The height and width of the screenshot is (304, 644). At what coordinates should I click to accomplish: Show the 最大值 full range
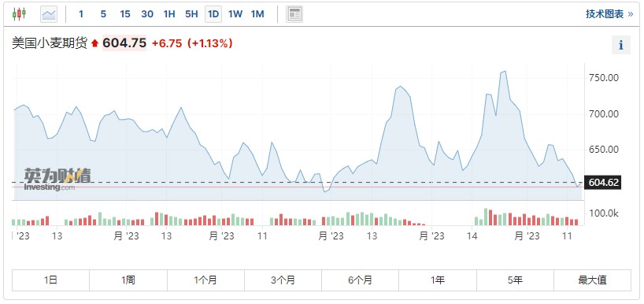tap(592, 280)
